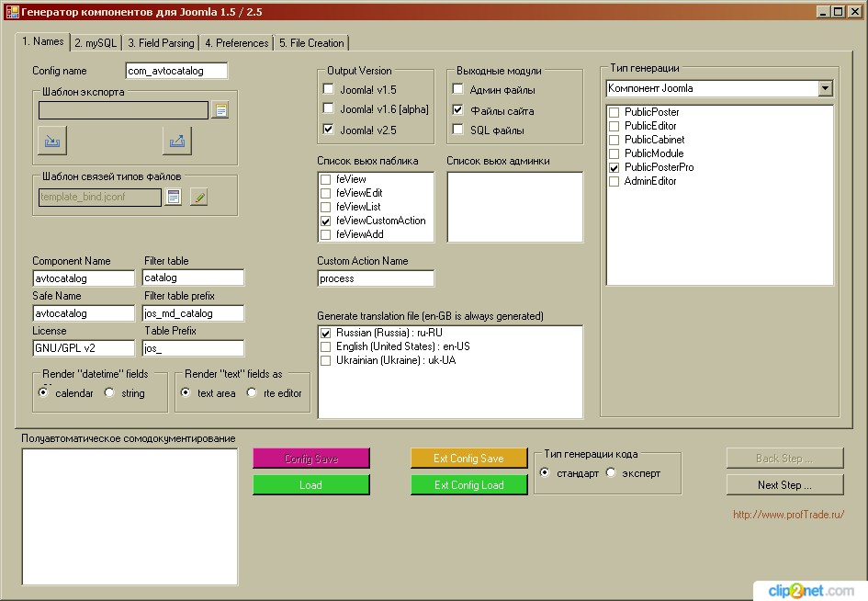Click the License field with GNU/GPL v2
This screenshot has height=601, width=868.
84,348
